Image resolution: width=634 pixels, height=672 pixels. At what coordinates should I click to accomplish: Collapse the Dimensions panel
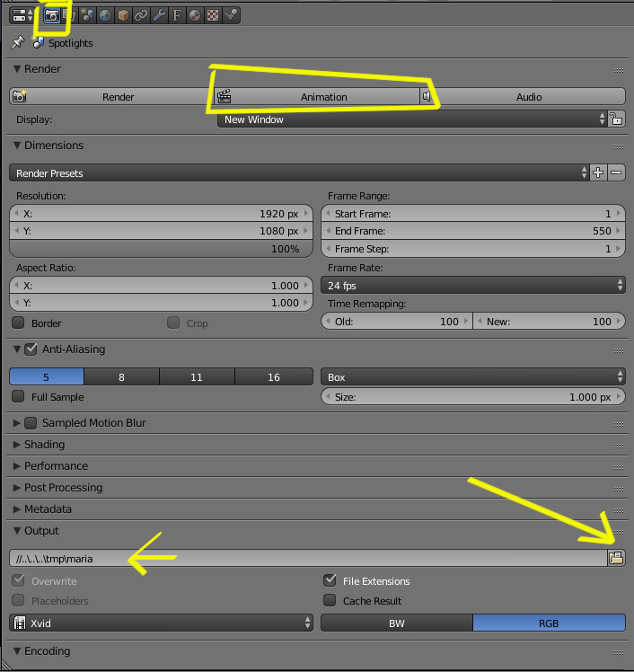coord(17,146)
